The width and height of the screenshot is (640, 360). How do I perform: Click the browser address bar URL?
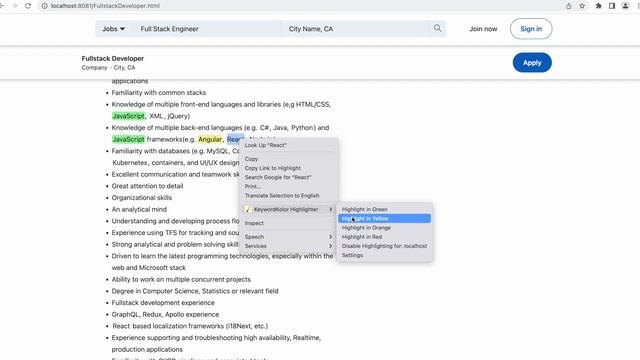105,6
